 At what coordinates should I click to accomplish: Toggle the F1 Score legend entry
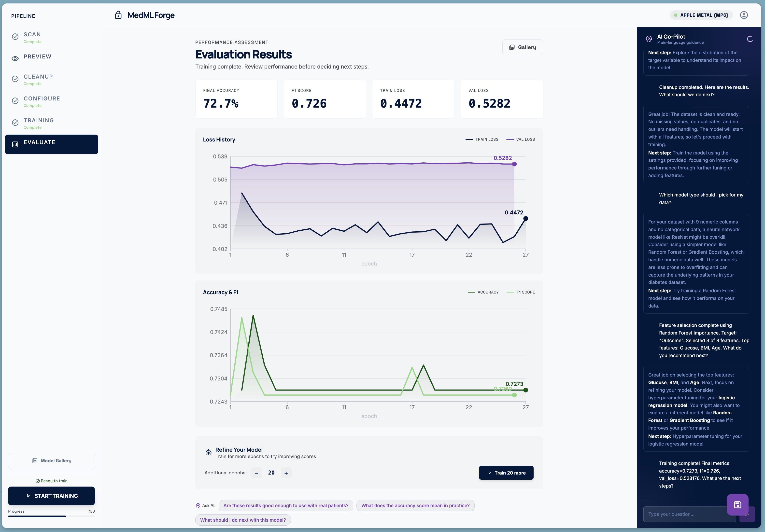pyautogui.click(x=520, y=292)
